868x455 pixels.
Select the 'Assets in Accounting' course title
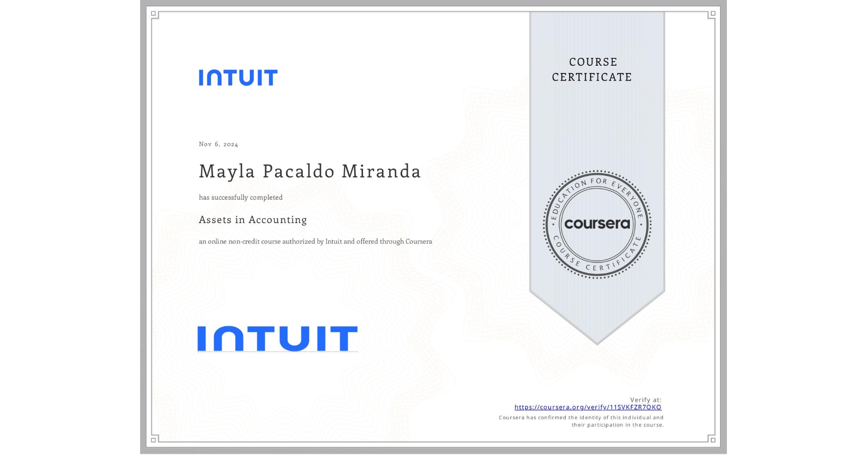click(x=252, y=220)
